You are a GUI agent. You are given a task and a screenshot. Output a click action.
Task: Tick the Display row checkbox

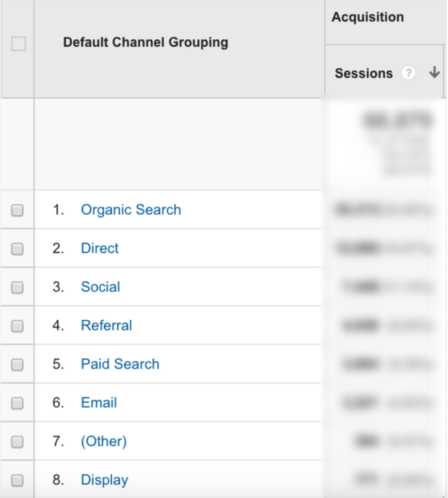coord(18,480)
